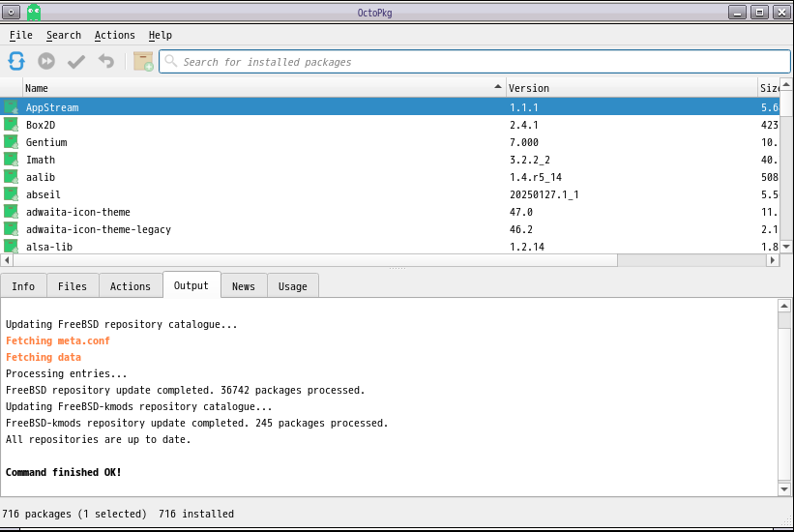The height and width of the screenshot is (532, 794).
Task: Click installed status icon of aalib
Action: (x=12, y=177)
